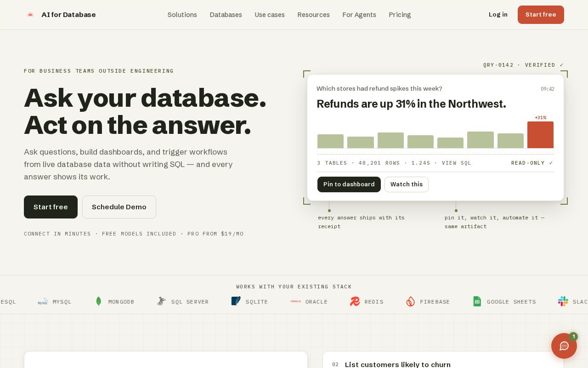
Task: Select the SQLite feather icon
Action: (236, 301)
